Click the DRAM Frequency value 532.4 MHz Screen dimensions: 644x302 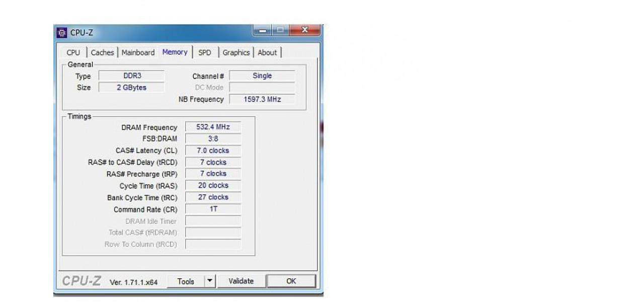[x=213, y=127]
